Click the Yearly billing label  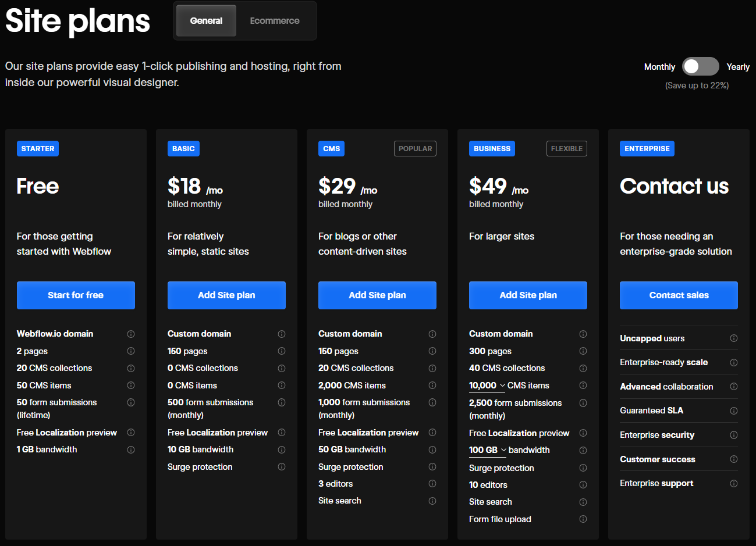738,67
